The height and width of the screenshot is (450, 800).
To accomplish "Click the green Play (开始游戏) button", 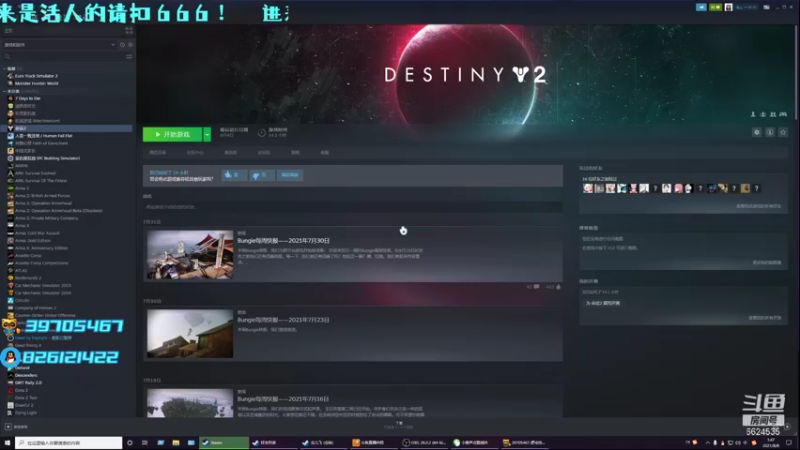I will click(x=172, y=134).
